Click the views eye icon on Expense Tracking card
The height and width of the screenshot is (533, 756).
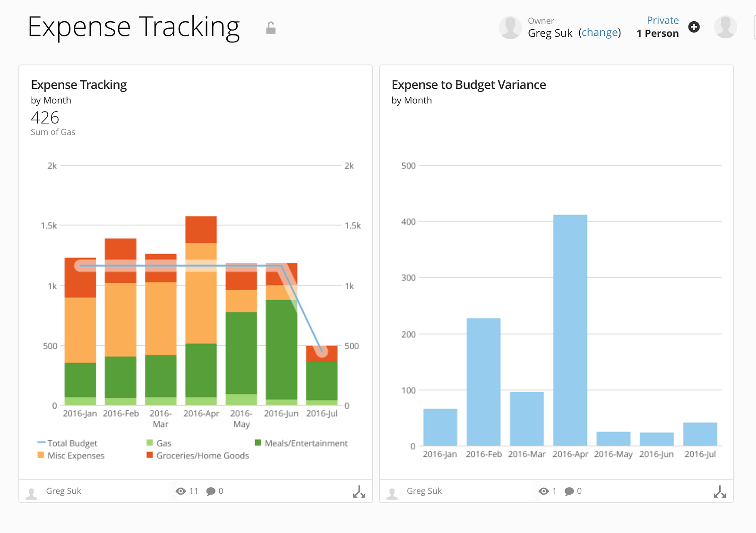180,491
